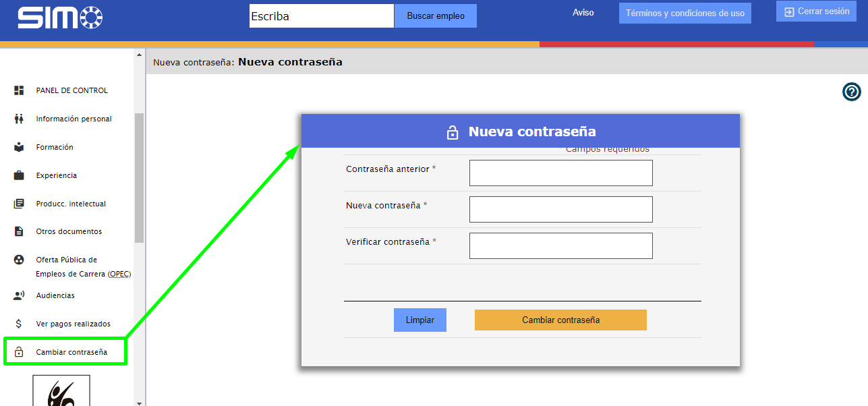Click the Cerrar sesión button
This screenshot has width=868, height=406.
pyautogui.click(x=816, y=11)
